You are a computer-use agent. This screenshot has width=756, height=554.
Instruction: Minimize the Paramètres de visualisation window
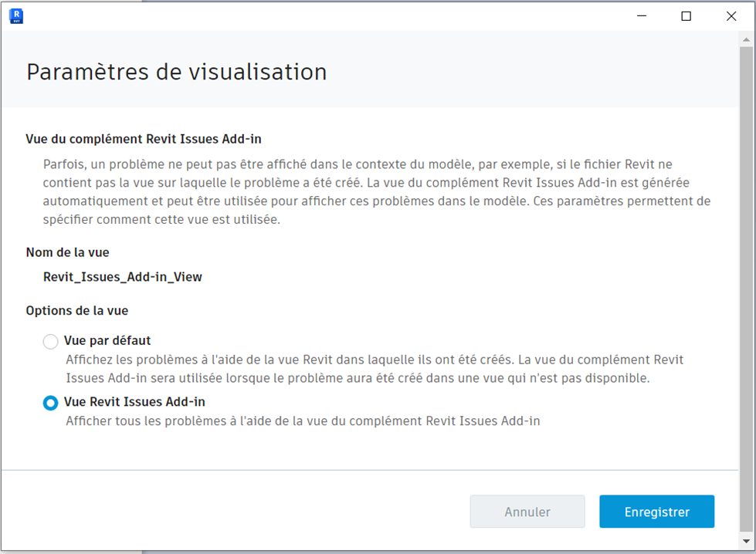642,16
